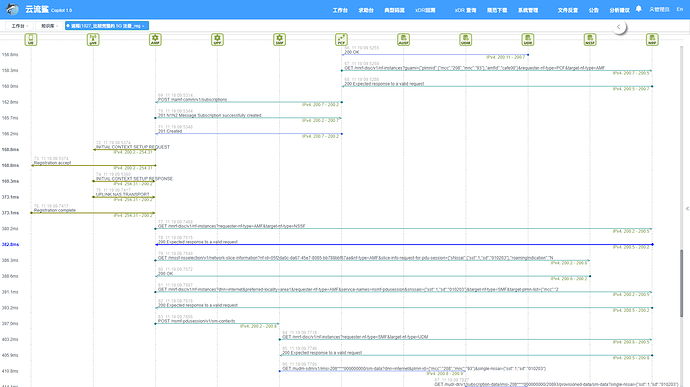Select the AMF node icon
The width and height of the screenshot is (690, 387).
[155, 40]
